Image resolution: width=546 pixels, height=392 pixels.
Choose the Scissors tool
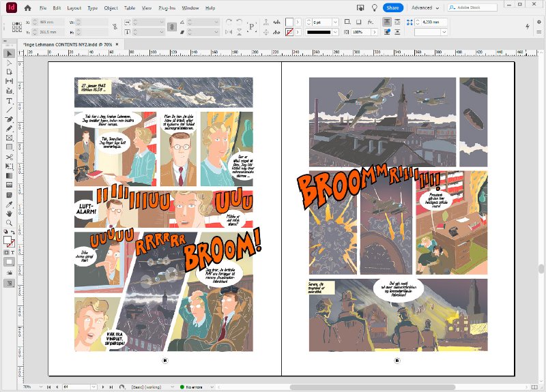tap(10, 157)
